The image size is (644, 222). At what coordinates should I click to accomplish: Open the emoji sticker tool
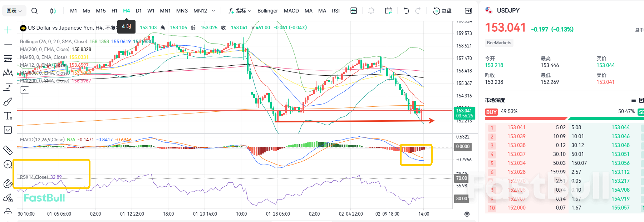pyautogui.click(x=8, y=130)
